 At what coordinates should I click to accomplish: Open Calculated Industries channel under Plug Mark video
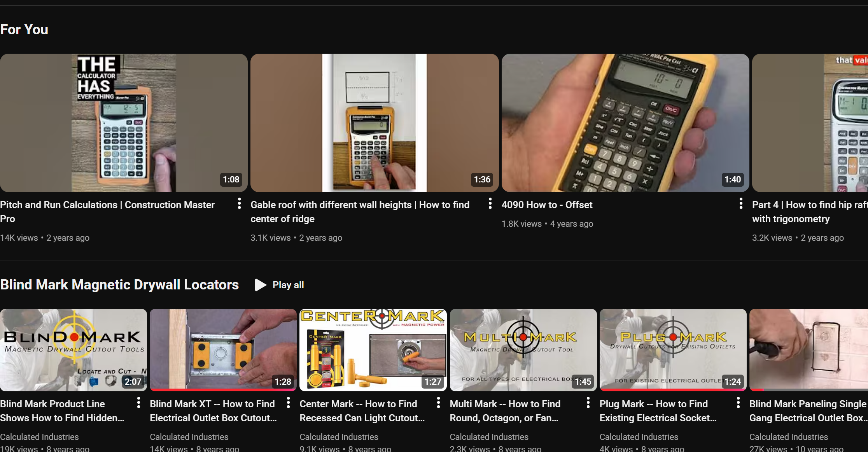tap(639, 437)
